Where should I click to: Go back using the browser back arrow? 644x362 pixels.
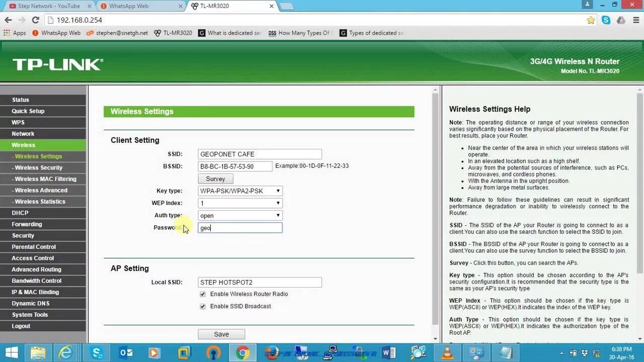click(x=8, y=20)
